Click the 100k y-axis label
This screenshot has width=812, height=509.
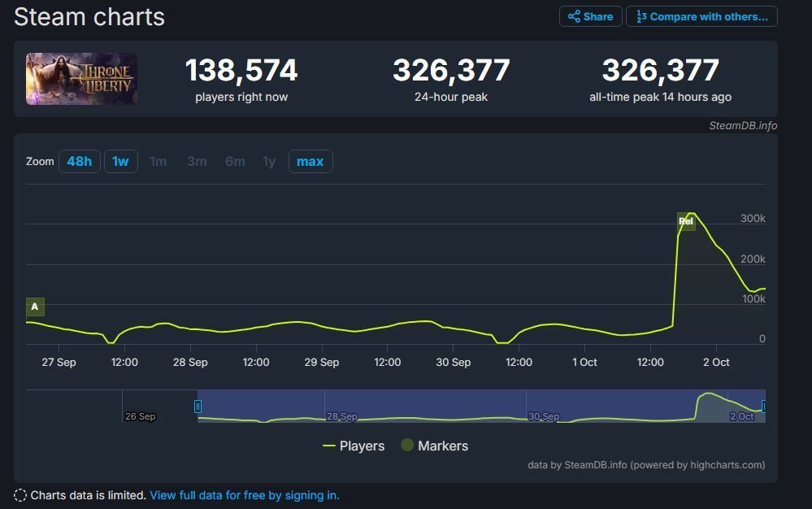tap(753, 298)
